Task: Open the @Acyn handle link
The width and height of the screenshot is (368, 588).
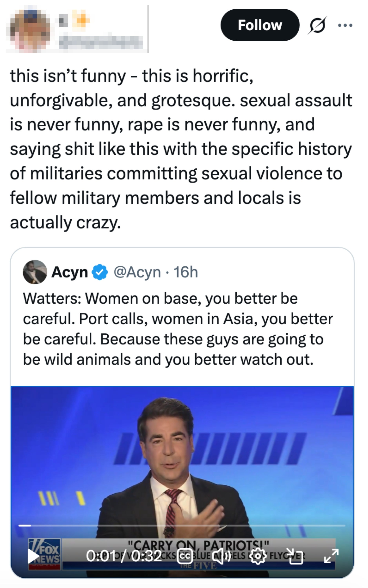Action: pos(137,272)
